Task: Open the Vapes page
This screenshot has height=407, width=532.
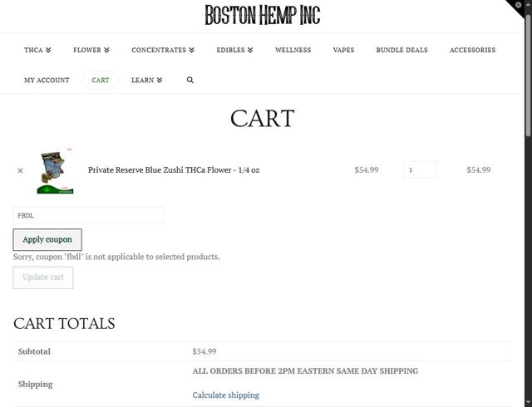Action: coord(343,50)
